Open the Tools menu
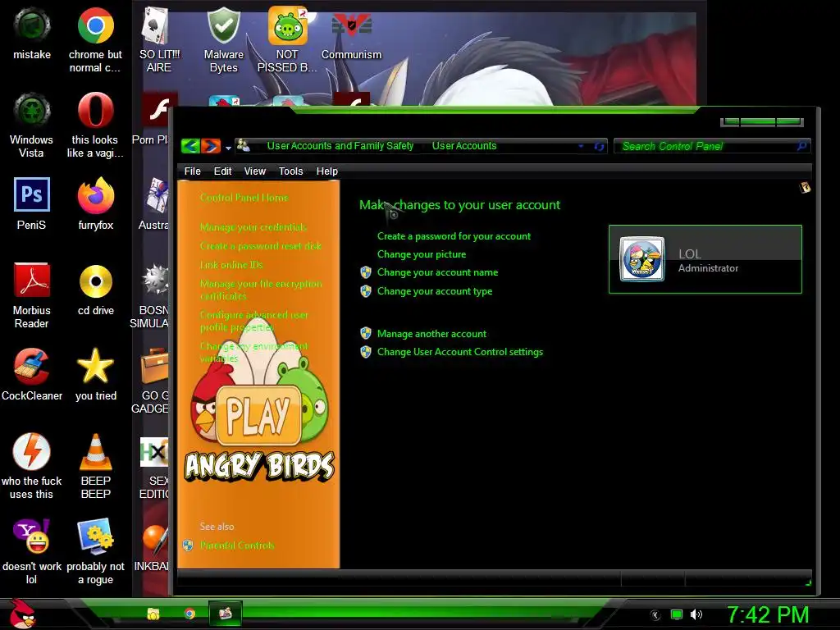 pyautogui.click(x=290, y=171)
